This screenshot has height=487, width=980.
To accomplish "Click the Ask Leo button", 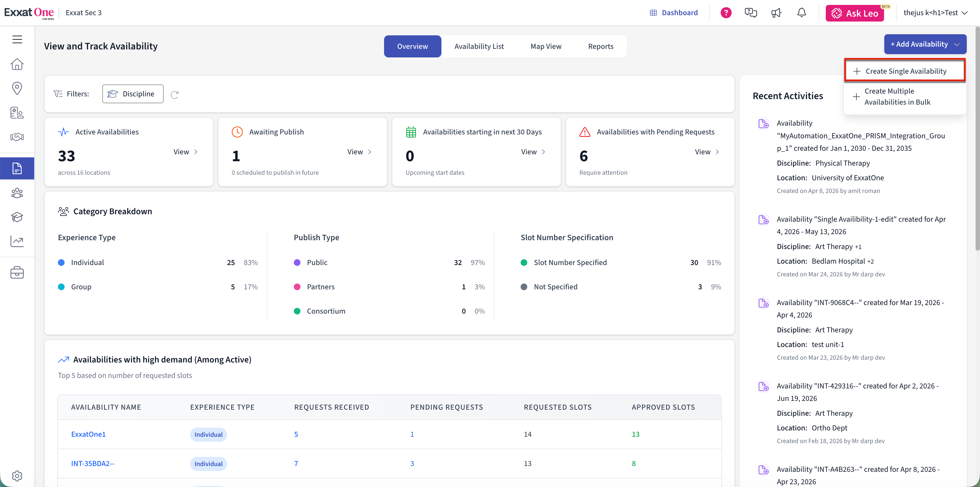I will pos(854,13).
